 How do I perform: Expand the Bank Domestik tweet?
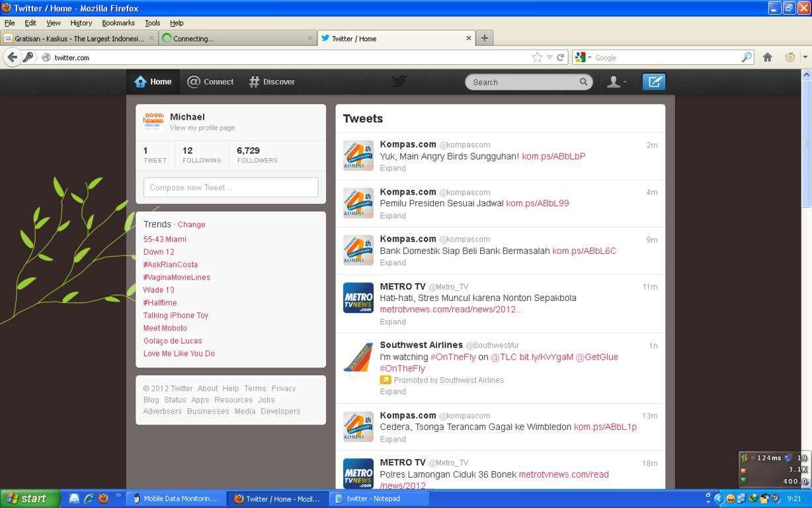pyautogui.click(x=393, y=263)
